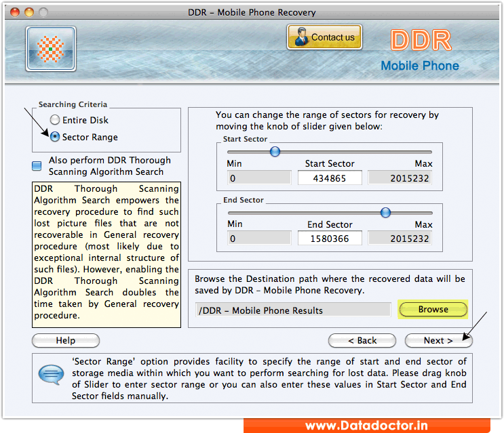The height and width of the screenshot is (433, 504).
Task: Select the Sector Range radio button
Action: (55, 137)
